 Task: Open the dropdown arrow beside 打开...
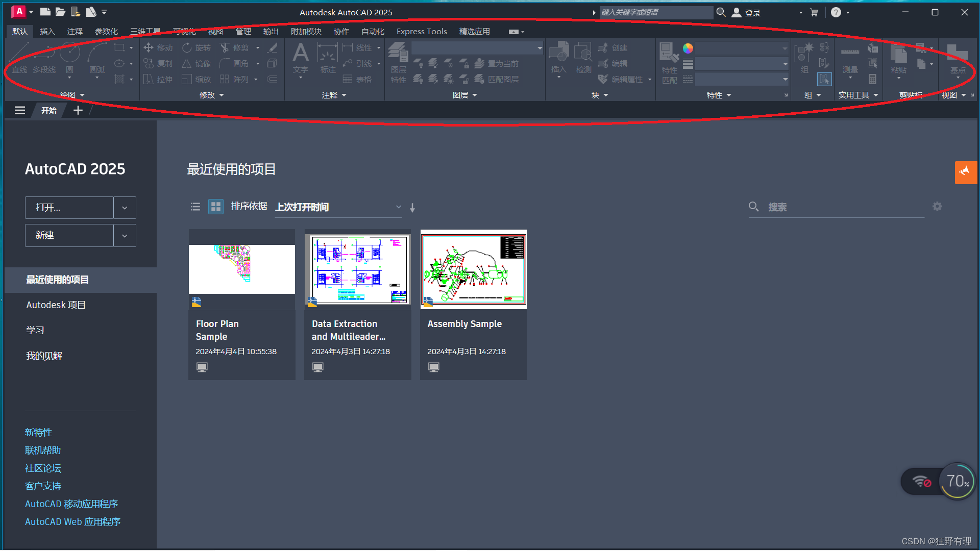[x=125, y=208]
